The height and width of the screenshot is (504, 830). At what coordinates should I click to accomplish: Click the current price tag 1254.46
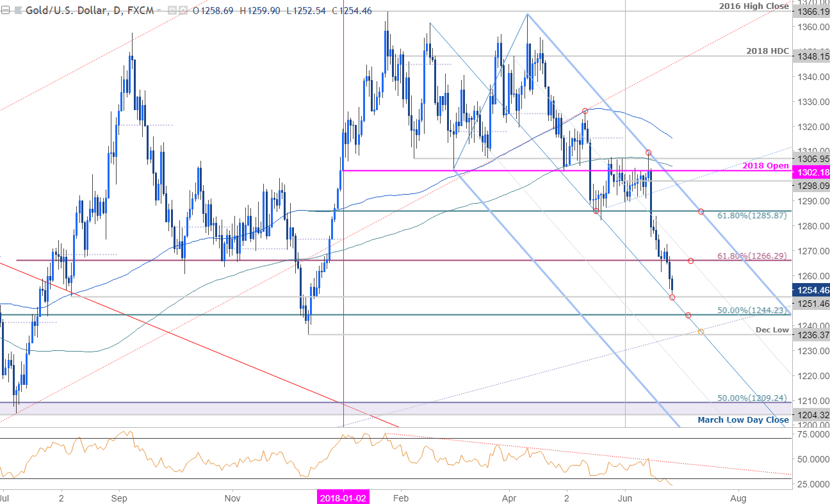point(810,289)
